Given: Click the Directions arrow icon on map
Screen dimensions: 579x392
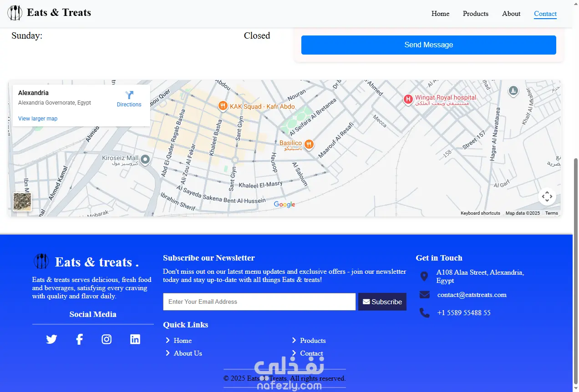Looking at the screenshot, I should click(x=129, y=95).
